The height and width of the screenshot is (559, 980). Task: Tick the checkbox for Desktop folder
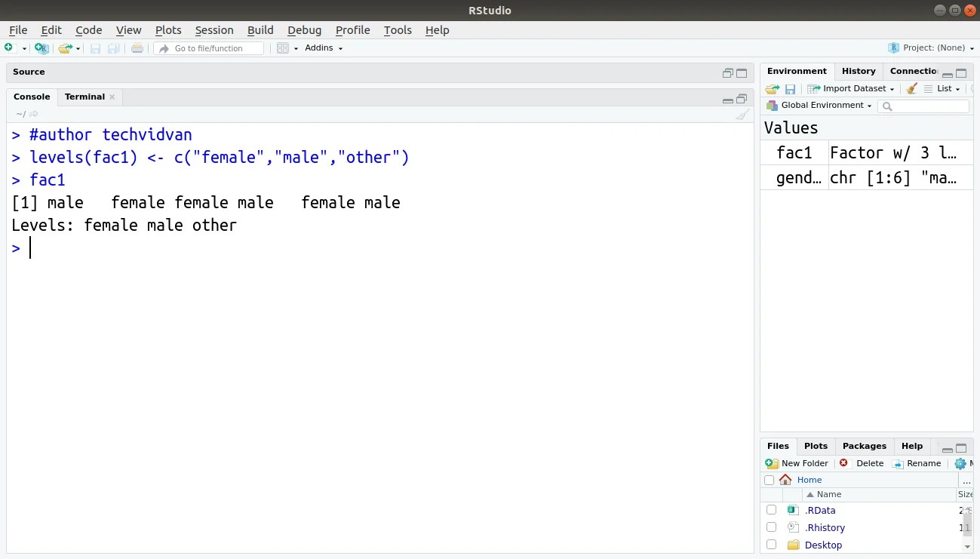pos(771,545)
